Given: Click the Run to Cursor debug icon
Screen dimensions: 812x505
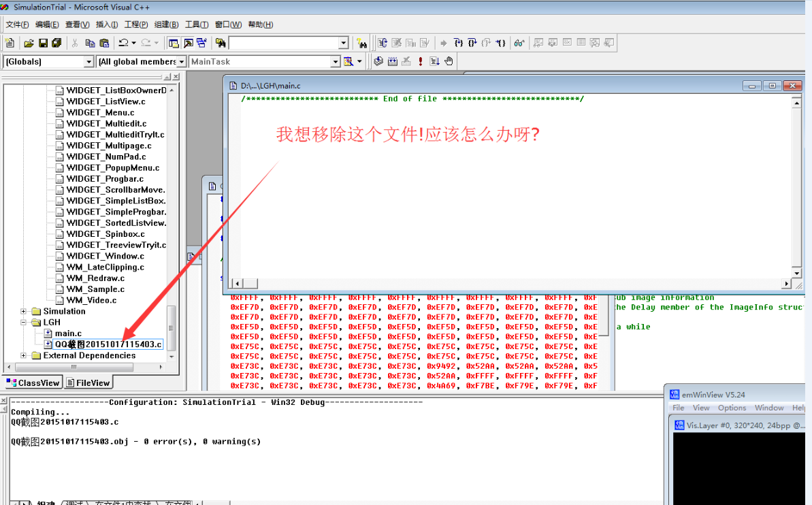Looking at the screenshot, I should pyautogui.click(x=500, y=43).
